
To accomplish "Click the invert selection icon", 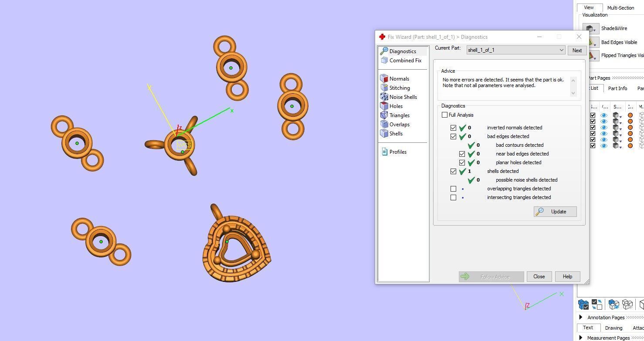I will click(x=597, y=304).
